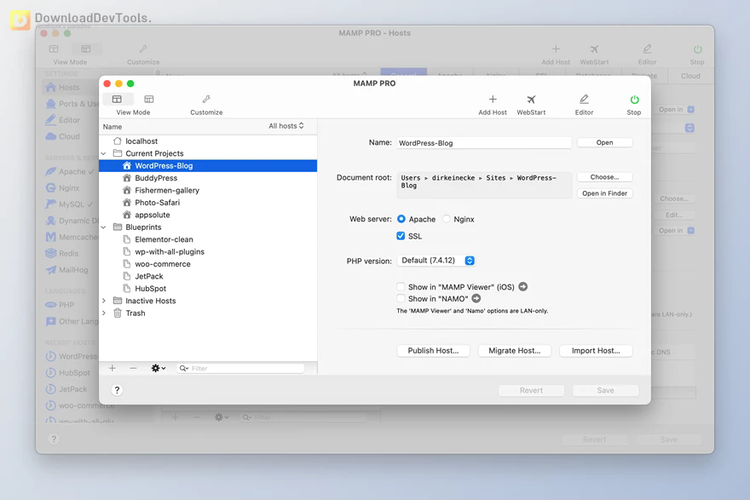Select the second View Mode layout icon
Screen dimensions: 750x500
click(149, 99)
